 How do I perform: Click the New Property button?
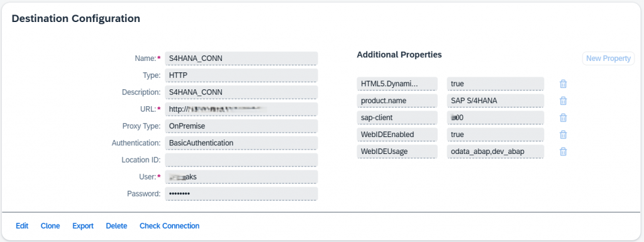click(x=608, y=58)
